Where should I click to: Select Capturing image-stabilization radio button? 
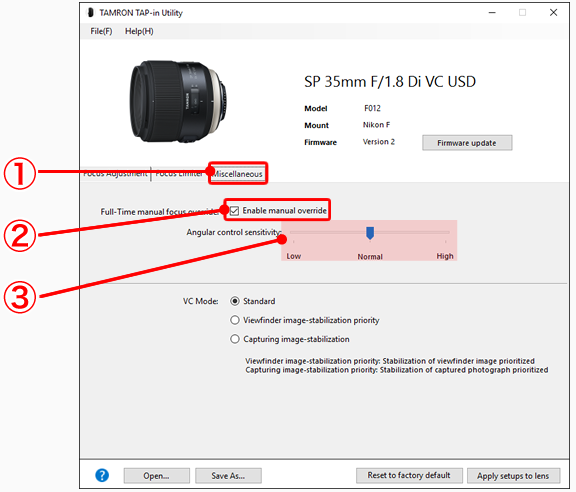point(235,339)
